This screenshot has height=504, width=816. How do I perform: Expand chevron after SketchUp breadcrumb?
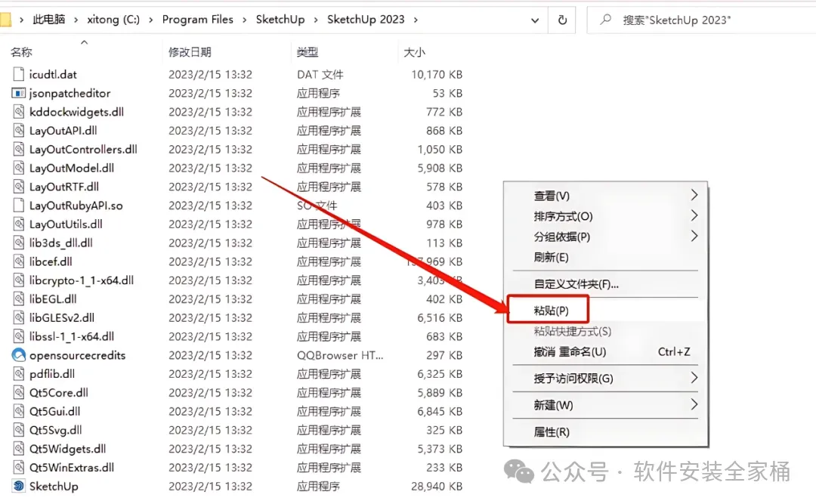316,20
